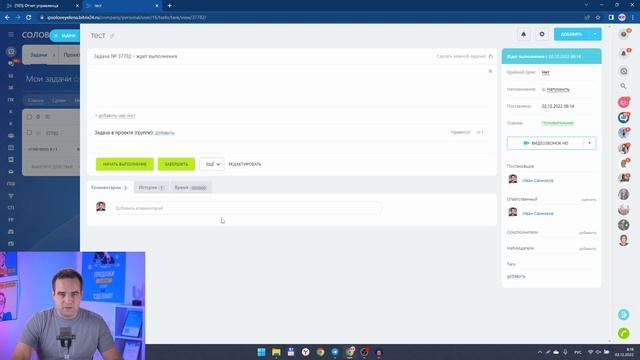Click добавить link under Теги
Image resolution: width=640 pixels, height=360 pixels.
point(516,276)
